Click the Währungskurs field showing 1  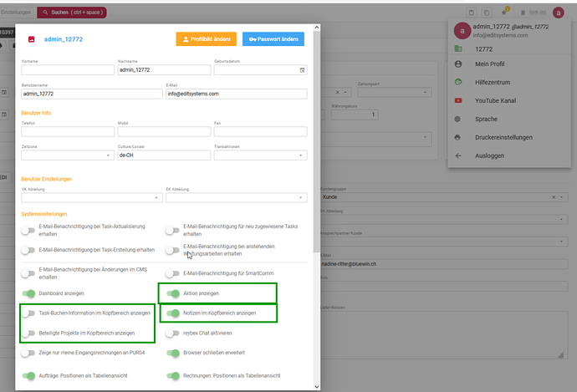tap(355, 115)
